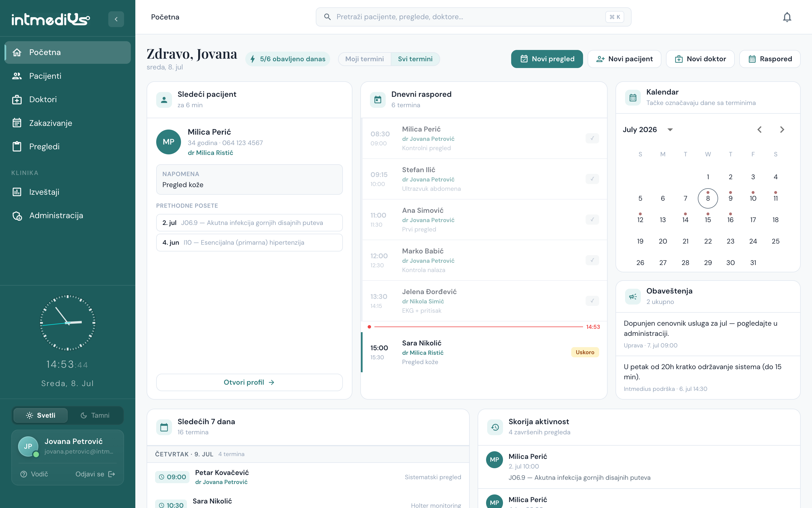Click Vodič guide link
The height and width of the screenshot is (508, 812).
click(x=34, y=474)
